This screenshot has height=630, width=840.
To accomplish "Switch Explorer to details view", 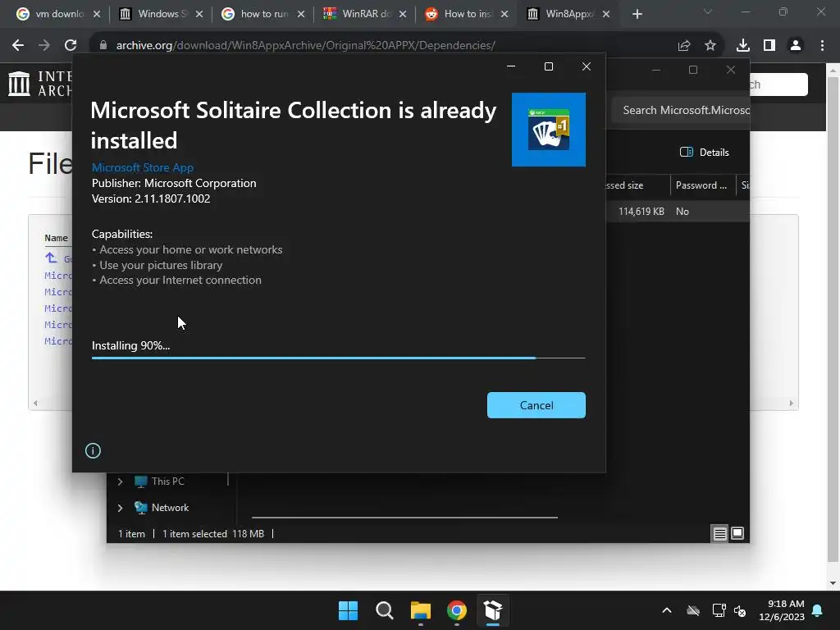I will pos(719,533).
